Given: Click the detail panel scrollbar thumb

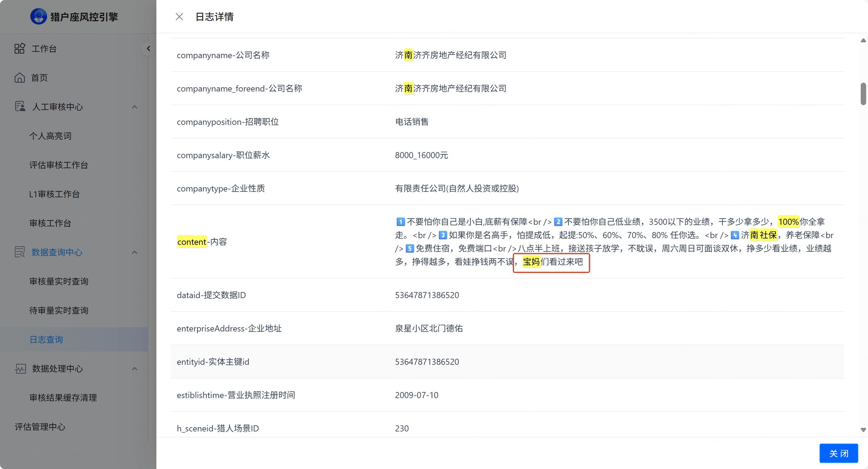Looking at the screenshot, I should [x=863, y=94].
